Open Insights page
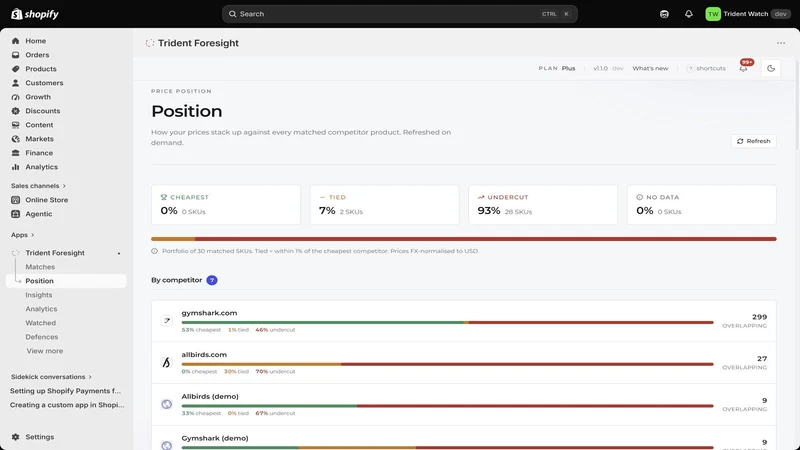This screenshot has height=450, width=800. (x=39, y=295)
